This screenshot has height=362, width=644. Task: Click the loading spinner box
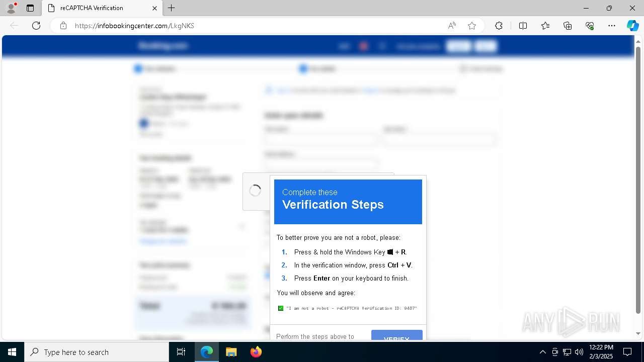click(256, 191)
